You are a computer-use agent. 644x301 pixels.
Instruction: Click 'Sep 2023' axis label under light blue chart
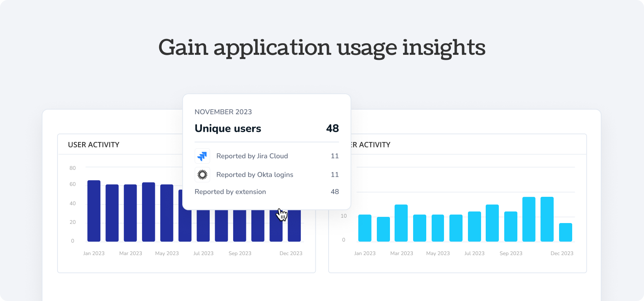coord(511,254)
